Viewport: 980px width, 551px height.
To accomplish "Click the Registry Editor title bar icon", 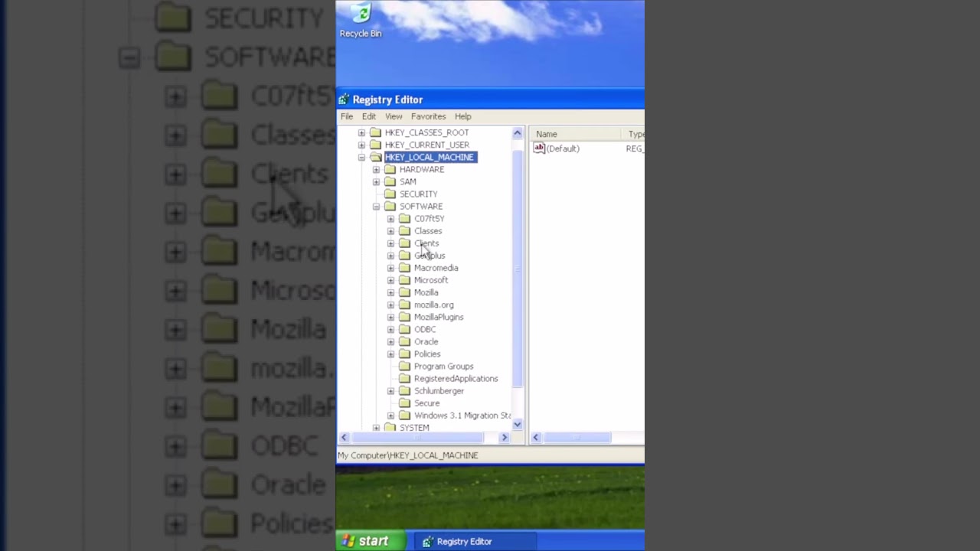I will pyautogui.click(x=344, y=99).
